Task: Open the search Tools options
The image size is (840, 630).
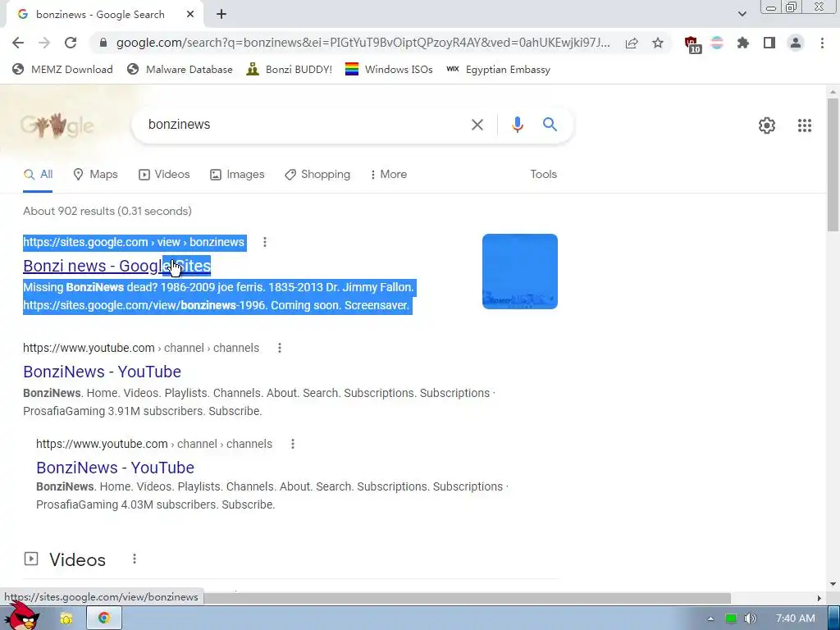Action: [543, 174]
